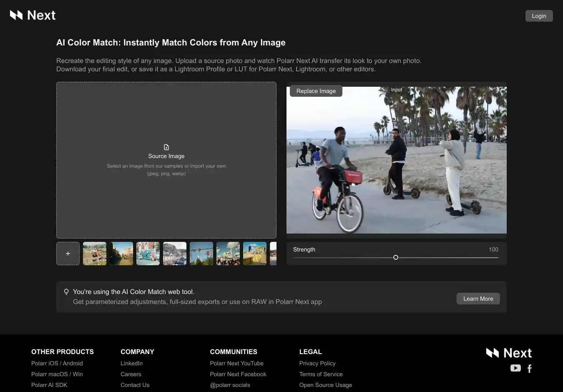Visit the Careers link

pyautogui.click(x=131, y=374)
